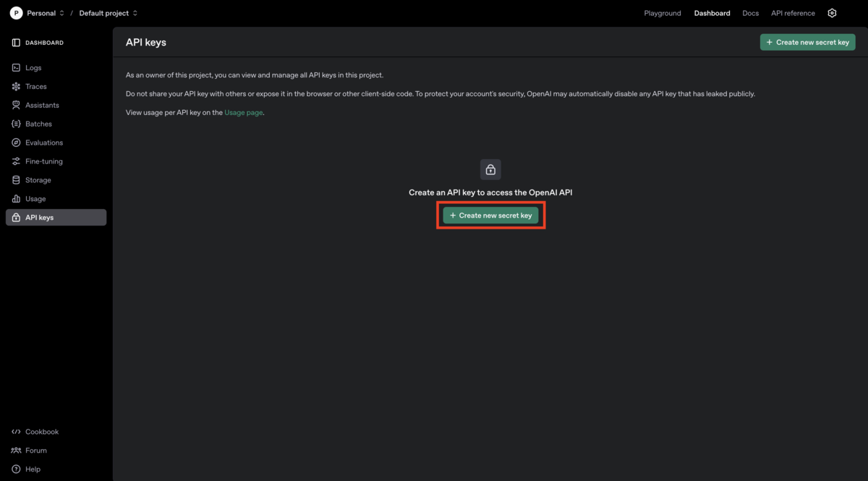This screenshot has width=868, height=481.
Task: Click the Evaluations compass icon
Action: tap(16, 142)
